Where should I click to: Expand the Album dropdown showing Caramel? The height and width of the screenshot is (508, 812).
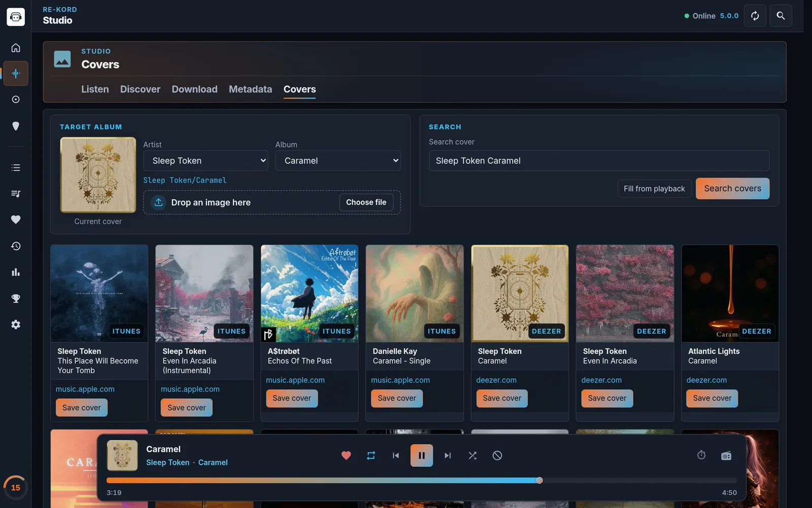pyautogui.click(x=338, y=161)
